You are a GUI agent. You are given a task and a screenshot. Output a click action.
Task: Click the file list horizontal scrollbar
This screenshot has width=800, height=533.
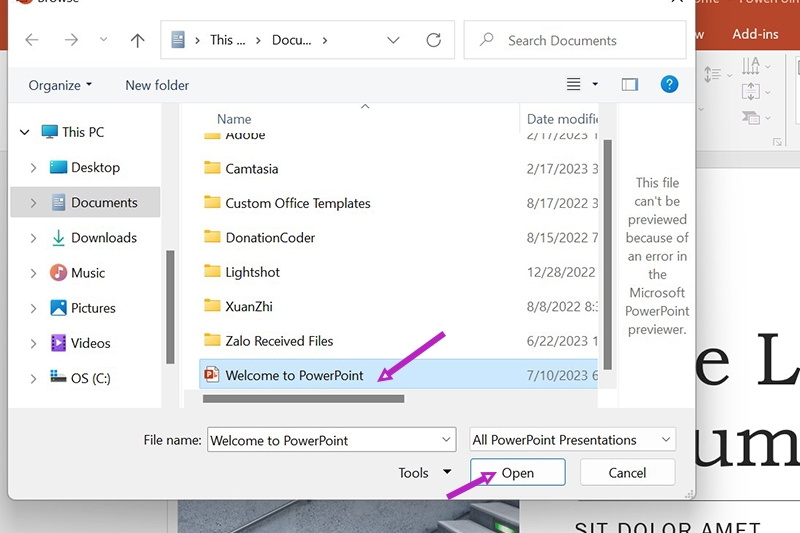(304, 399)
